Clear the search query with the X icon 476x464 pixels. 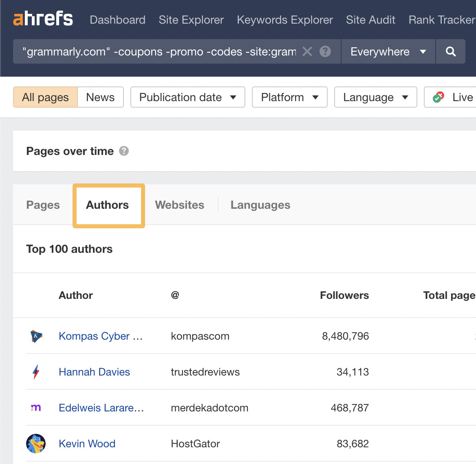click(307, 51)
